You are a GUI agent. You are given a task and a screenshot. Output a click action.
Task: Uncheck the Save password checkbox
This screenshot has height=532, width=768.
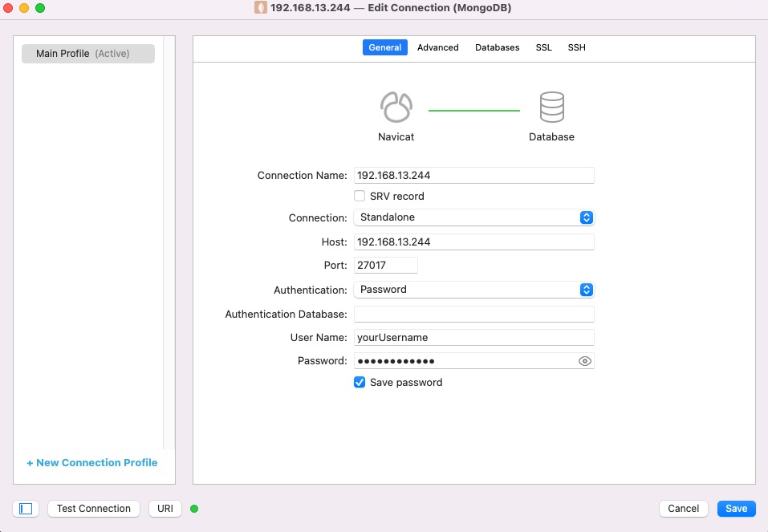[x=360, y=382]
